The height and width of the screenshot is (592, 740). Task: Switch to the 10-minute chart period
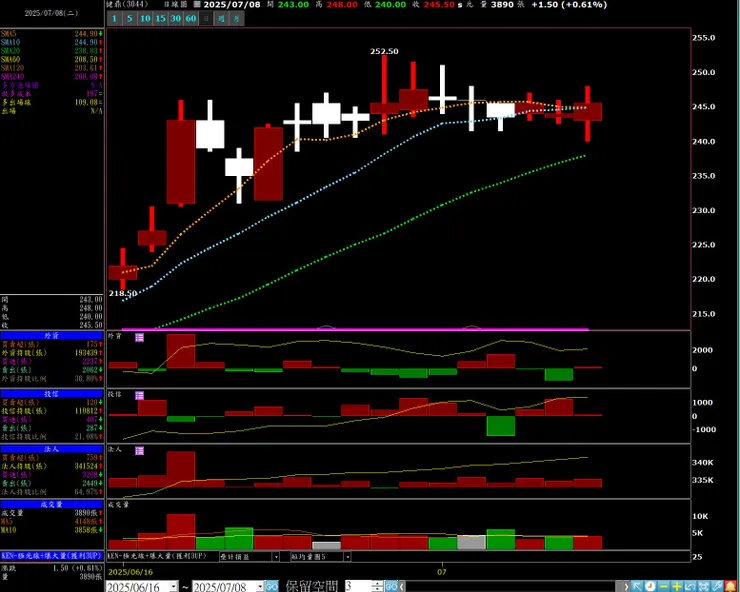[x=145, y=19]
